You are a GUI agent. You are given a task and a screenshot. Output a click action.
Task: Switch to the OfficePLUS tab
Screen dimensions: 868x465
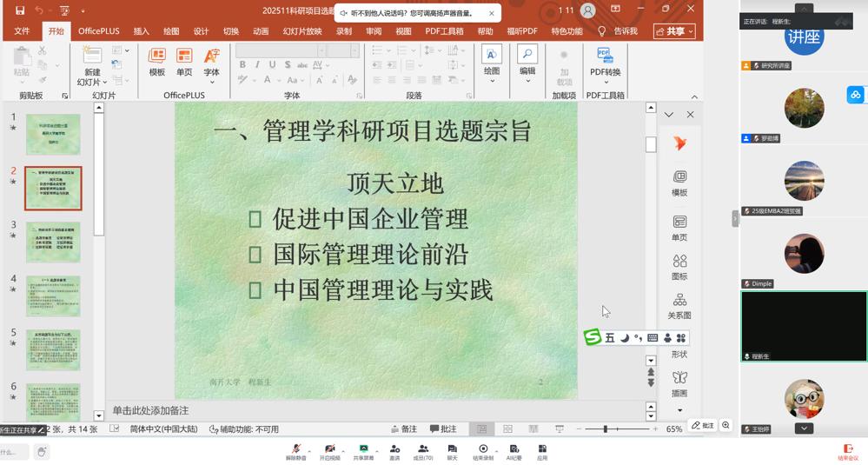point(99,31)
